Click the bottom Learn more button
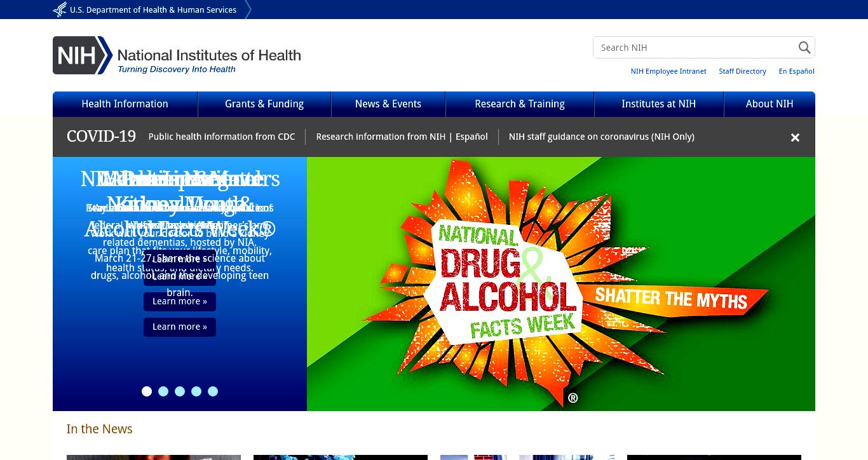868x460 pixels. (x=180, y=327)
